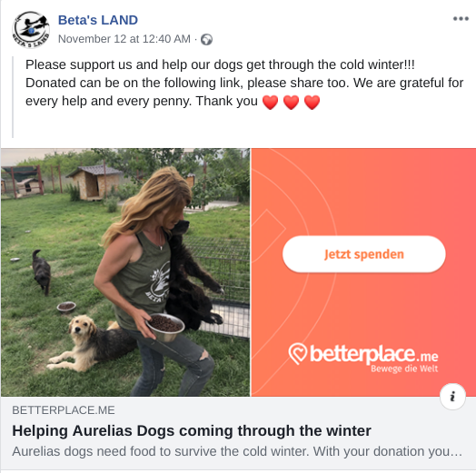Click the Bewege die Welt tagline

click(404, 369)
